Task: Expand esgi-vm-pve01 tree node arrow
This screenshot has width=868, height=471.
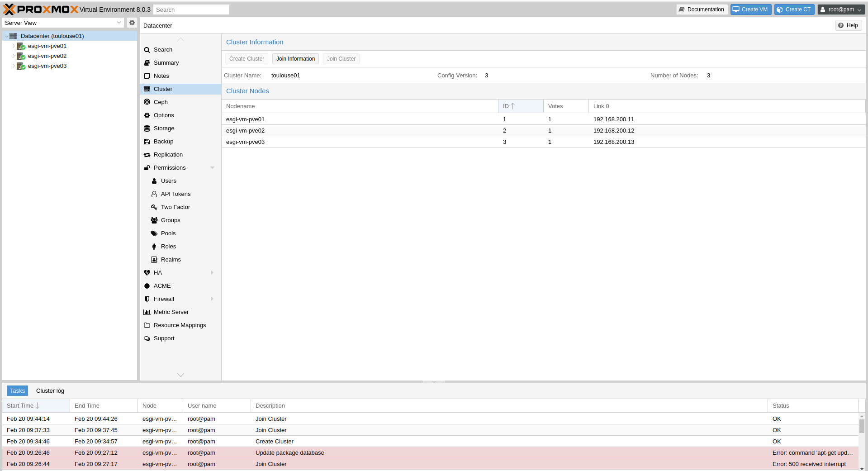Action: point(14,46)
